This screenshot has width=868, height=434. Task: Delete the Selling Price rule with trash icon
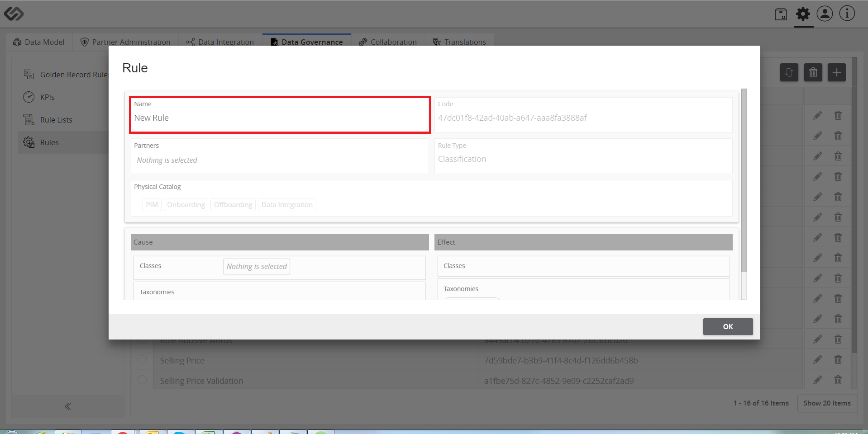(x=838, y=360)
